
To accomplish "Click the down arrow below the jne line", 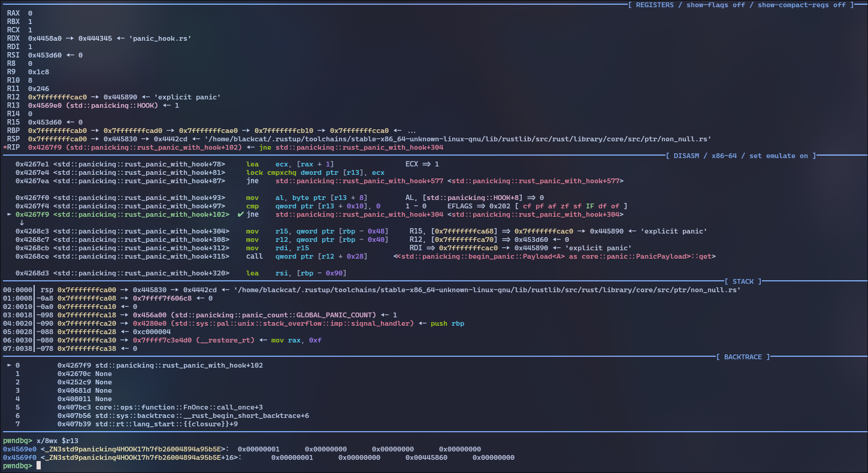I will click(x=22, y=223).
